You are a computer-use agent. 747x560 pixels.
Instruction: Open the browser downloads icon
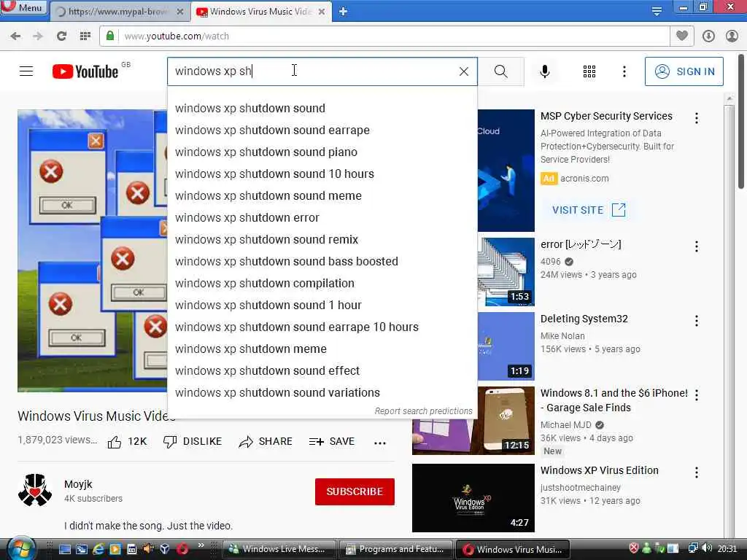pos(708,36)
